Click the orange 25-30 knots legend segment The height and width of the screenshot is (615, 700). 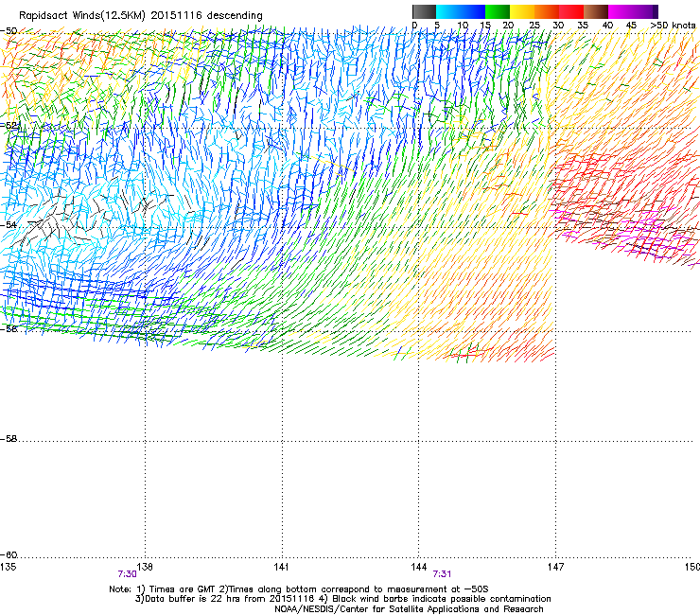tap(547, 11)
